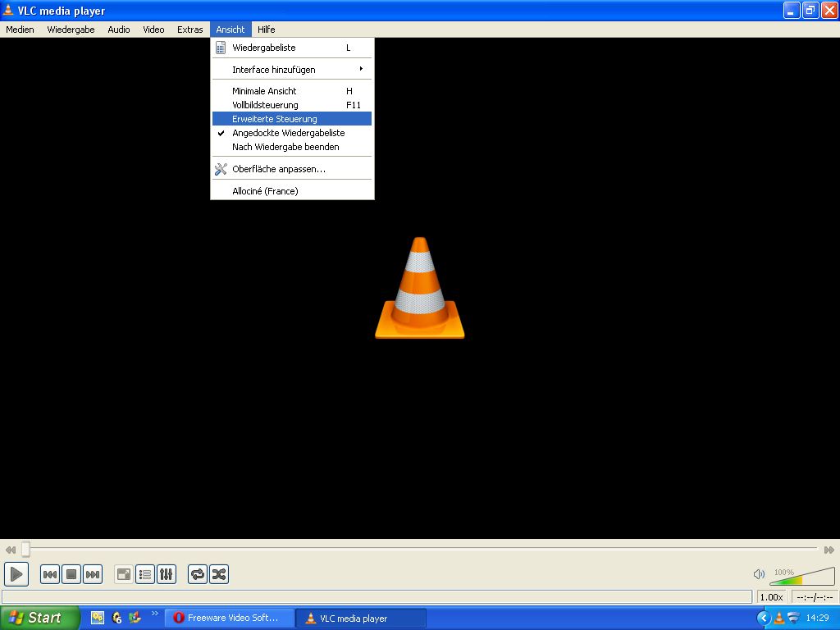
Task: Click the third quick launch icon
Action: click(x=135, y=618)
